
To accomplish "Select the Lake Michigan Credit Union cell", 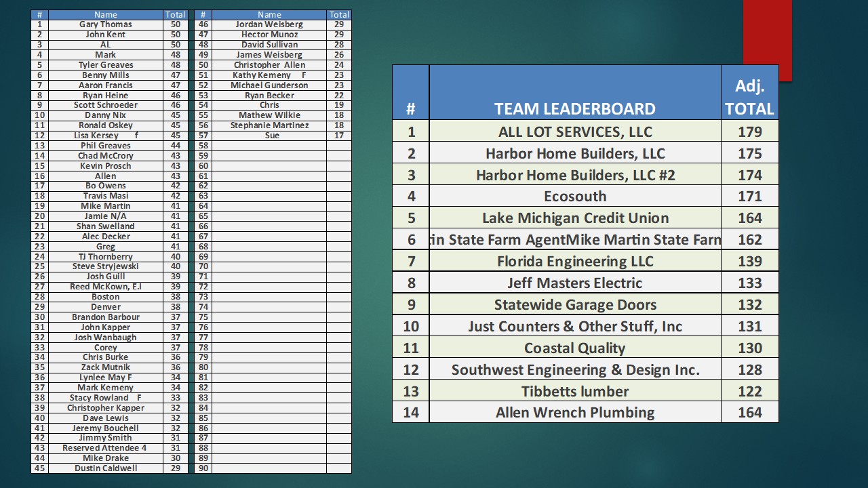I will (574, 218).
